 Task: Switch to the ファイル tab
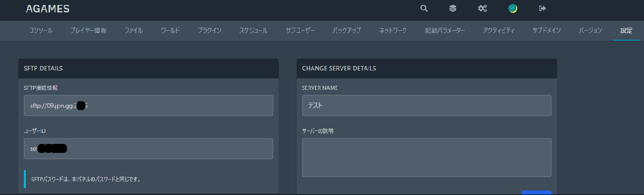134,31
